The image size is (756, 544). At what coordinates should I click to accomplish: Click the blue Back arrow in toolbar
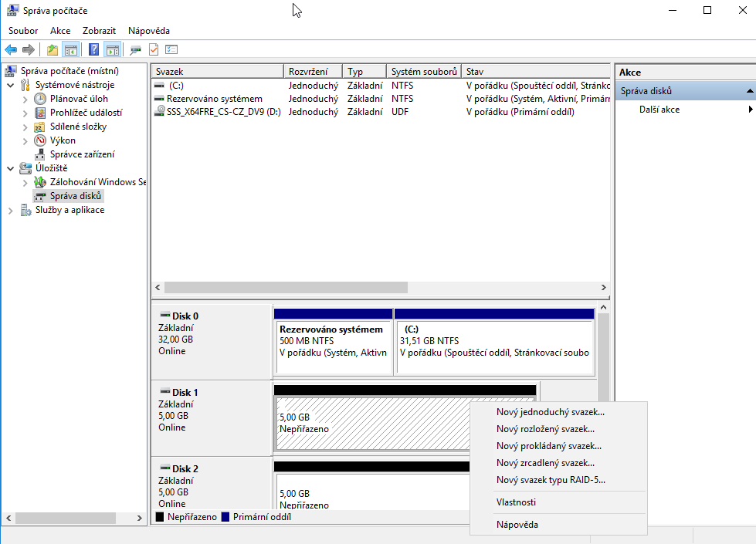click(x=11, y=49)
